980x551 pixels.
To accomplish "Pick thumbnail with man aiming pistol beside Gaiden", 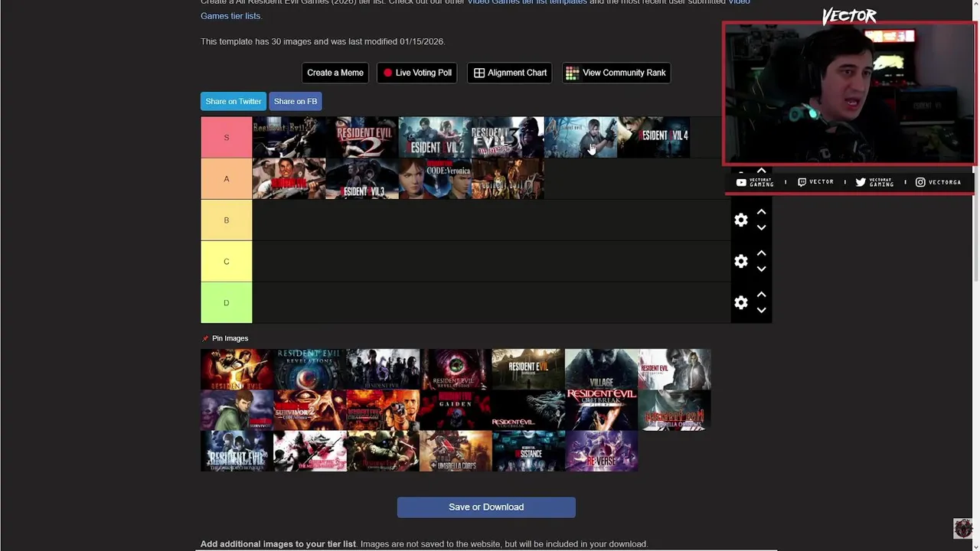I will 383,410.
